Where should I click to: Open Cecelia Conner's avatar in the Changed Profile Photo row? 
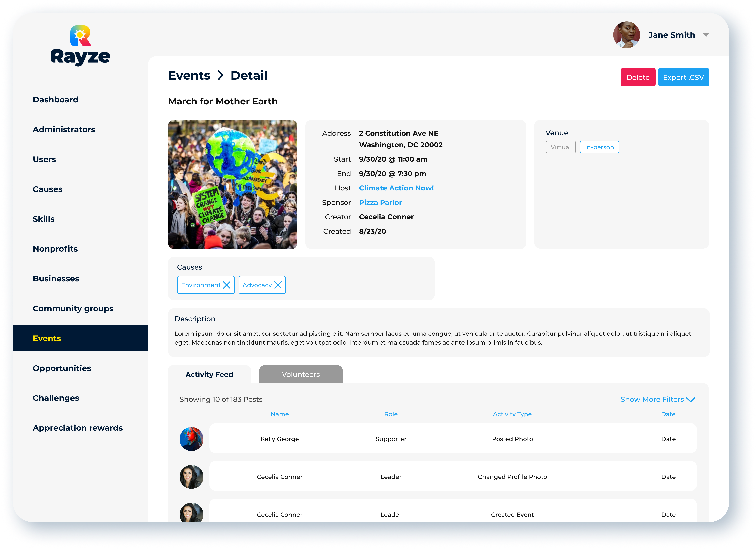[191, 477]
